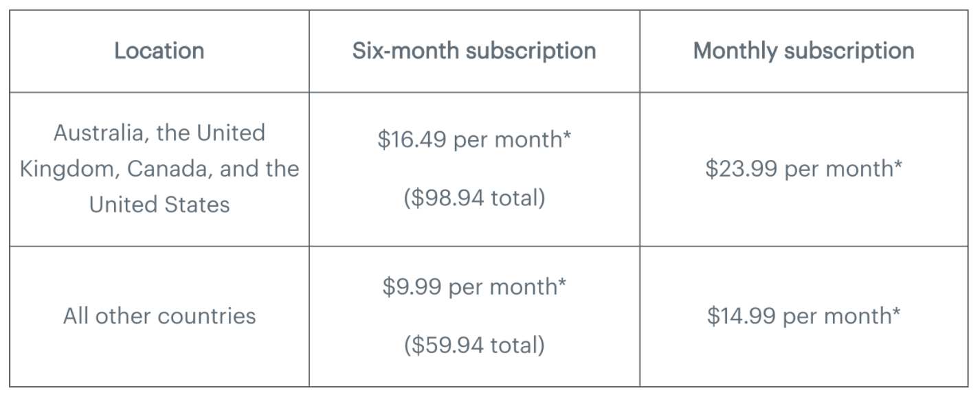980x397 pixels.
Task: Select the asterisk after "$9.99 per month"
Action: [562, 284]
